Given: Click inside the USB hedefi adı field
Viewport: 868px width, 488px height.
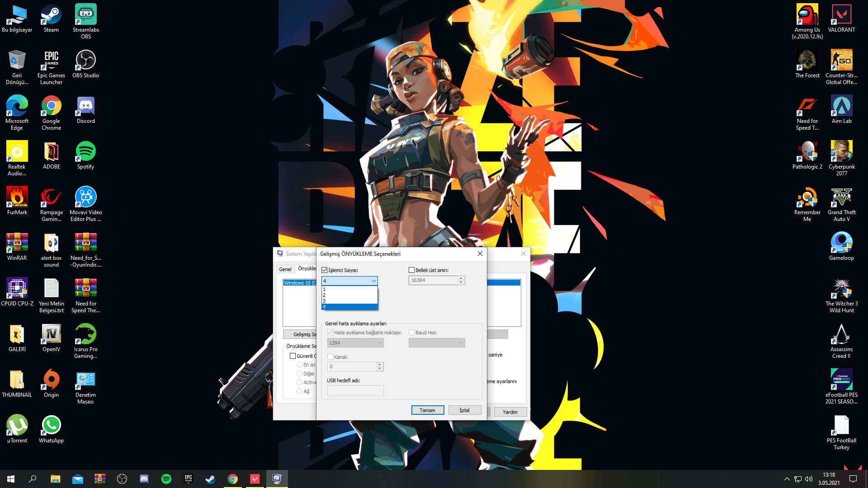Looking at the screenshot, I should [x=355, y=391].
